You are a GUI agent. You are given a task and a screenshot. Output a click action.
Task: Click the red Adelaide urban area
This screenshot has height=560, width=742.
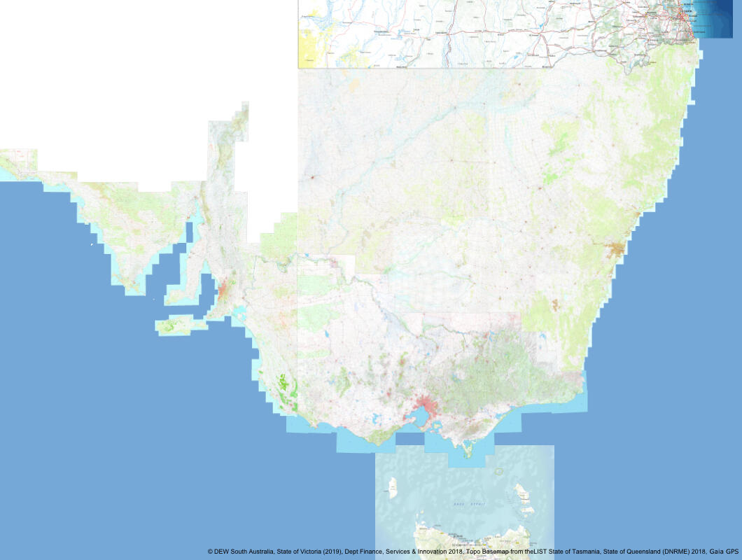click(223, 288)
